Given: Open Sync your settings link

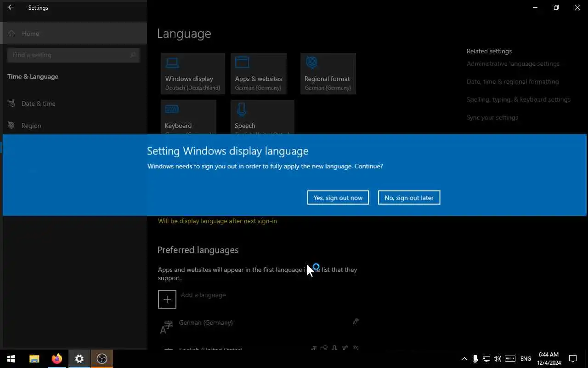Looking at the screenshot, I should (x=492, y=117).
